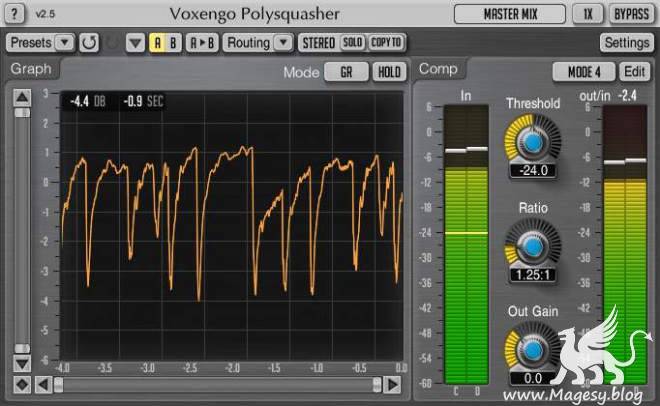Viewport: 660px width, 406px height.
Task: Click the graph vertical scroll up arrow
Action: tap(22, 98)
